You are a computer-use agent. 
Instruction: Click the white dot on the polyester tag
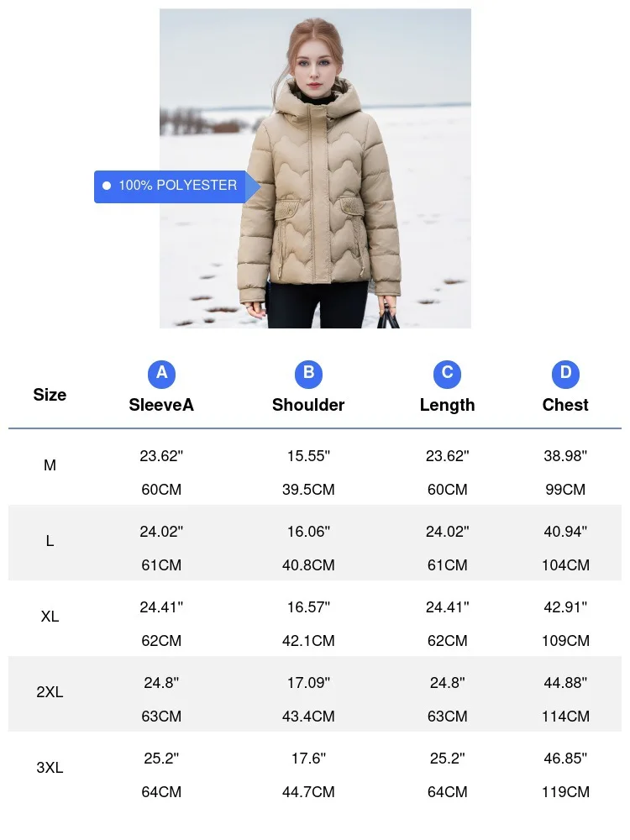click(x=107, y=186)
